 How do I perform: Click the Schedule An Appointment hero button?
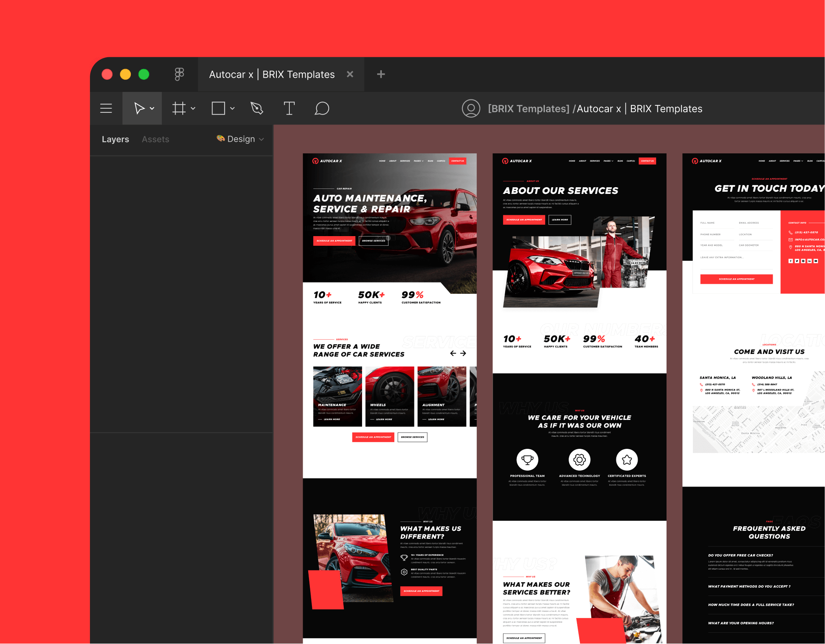pyautogui.click(x=334, y=241)
